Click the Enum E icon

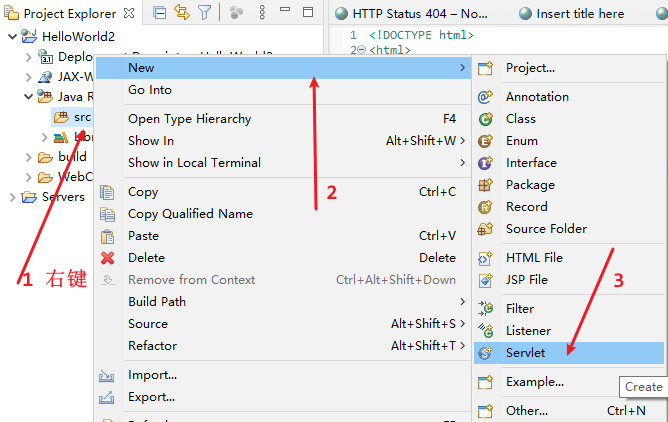[485, 141]
